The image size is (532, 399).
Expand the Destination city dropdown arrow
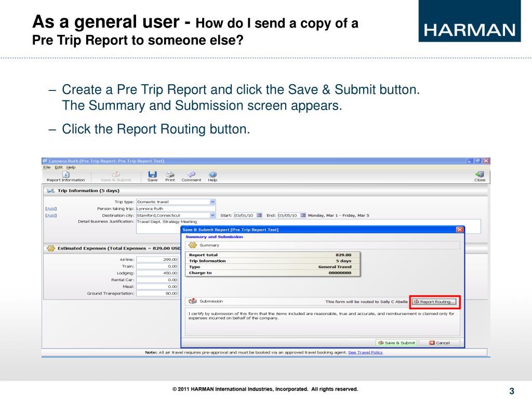coord(212,215)
